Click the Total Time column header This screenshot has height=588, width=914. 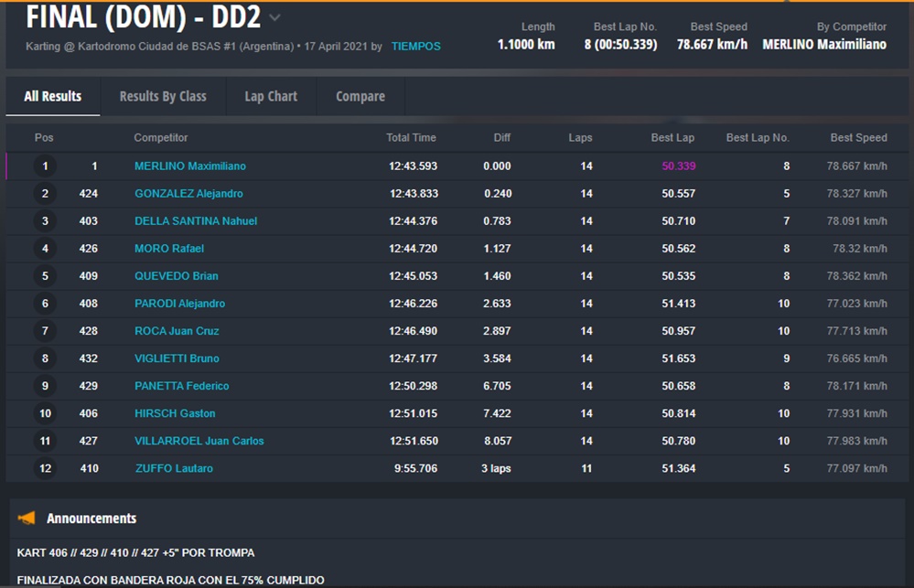[411, 138]
